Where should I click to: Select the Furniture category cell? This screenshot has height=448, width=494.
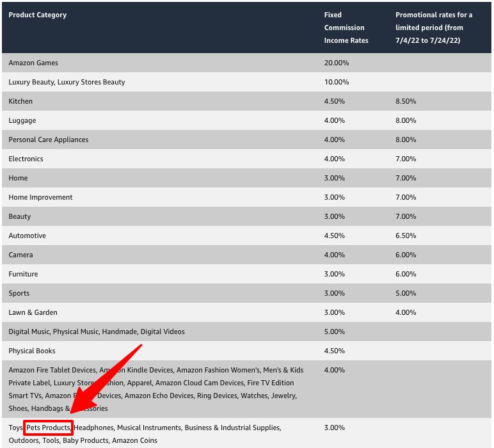click(23, 274)
